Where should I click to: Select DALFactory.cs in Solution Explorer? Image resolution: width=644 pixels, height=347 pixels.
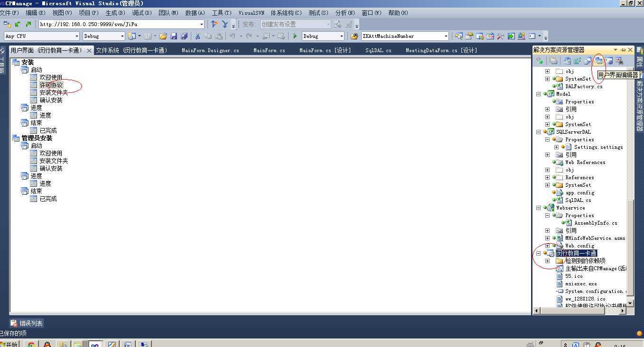click(x=584, y=86)
